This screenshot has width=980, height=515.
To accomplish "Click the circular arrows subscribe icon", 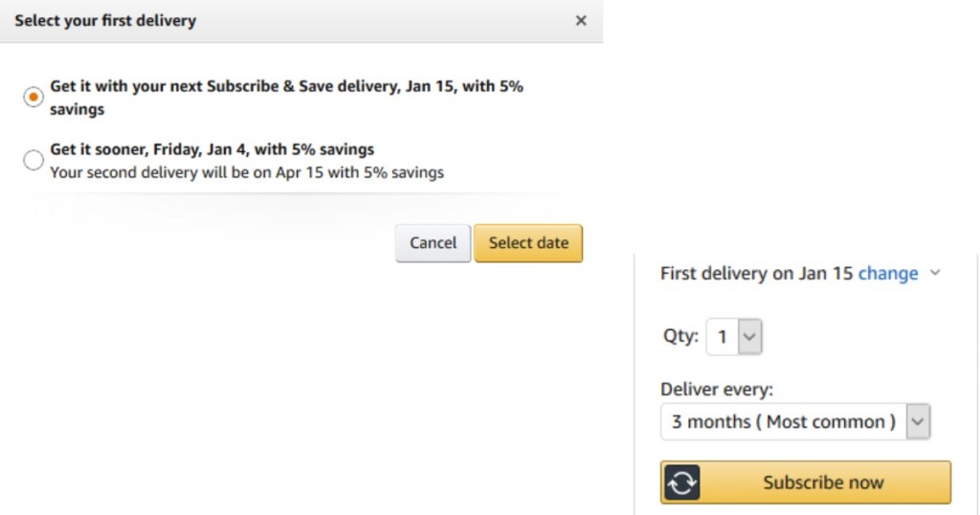I will coord(681,482).
